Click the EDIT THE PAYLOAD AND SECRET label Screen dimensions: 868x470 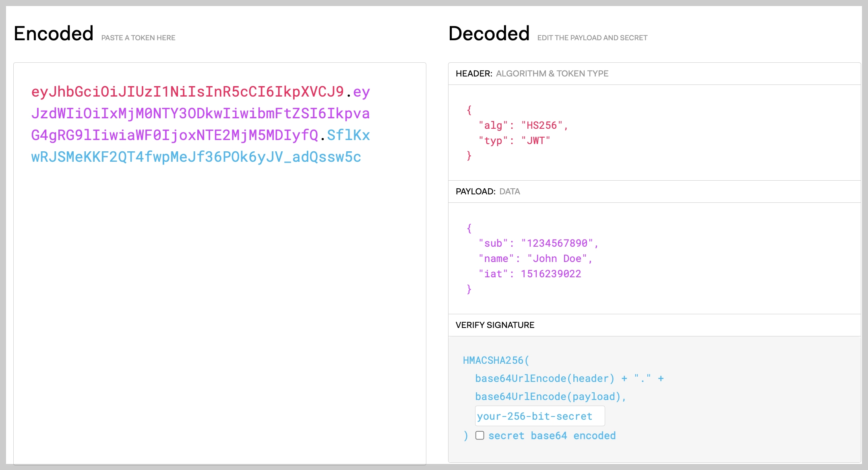click(592, 38)
